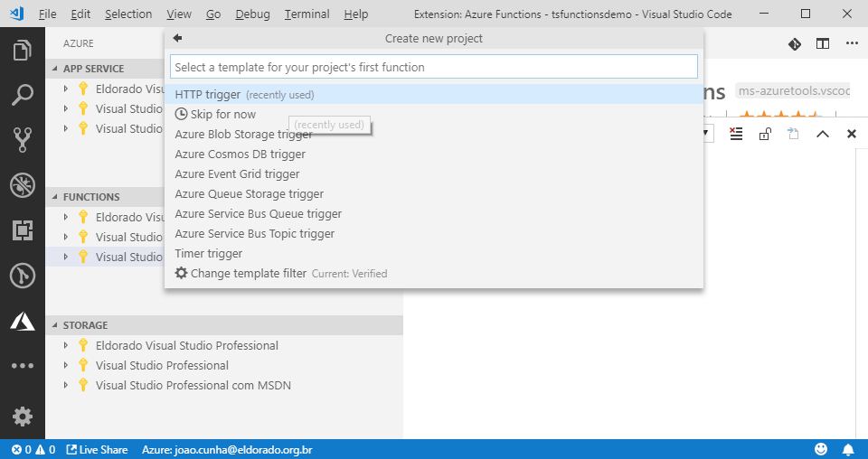Open the Help menu
This screenshot has height=459, width=868.
click(x=355, y=14)
